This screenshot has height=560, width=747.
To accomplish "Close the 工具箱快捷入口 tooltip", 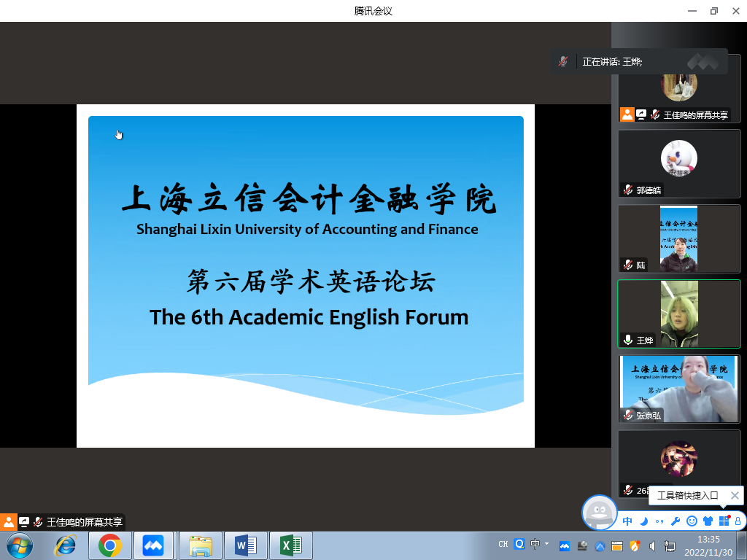I will [735, 496].
